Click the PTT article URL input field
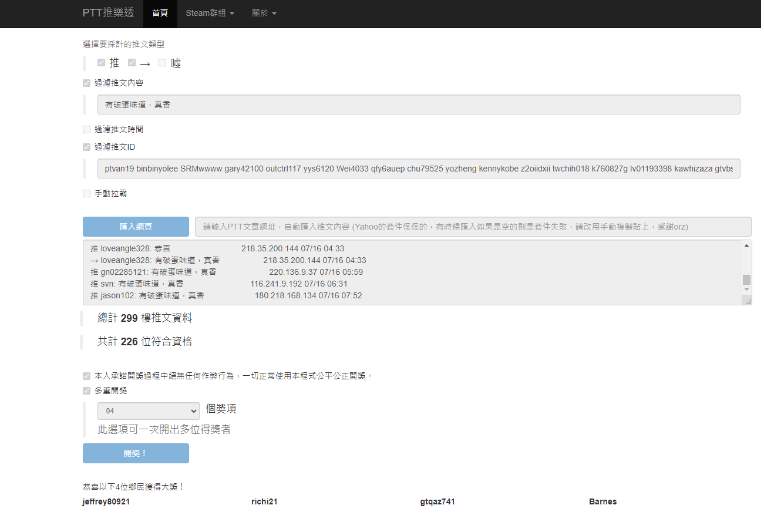This screenshot has width=764, height=532. click(x=473, y=227)
